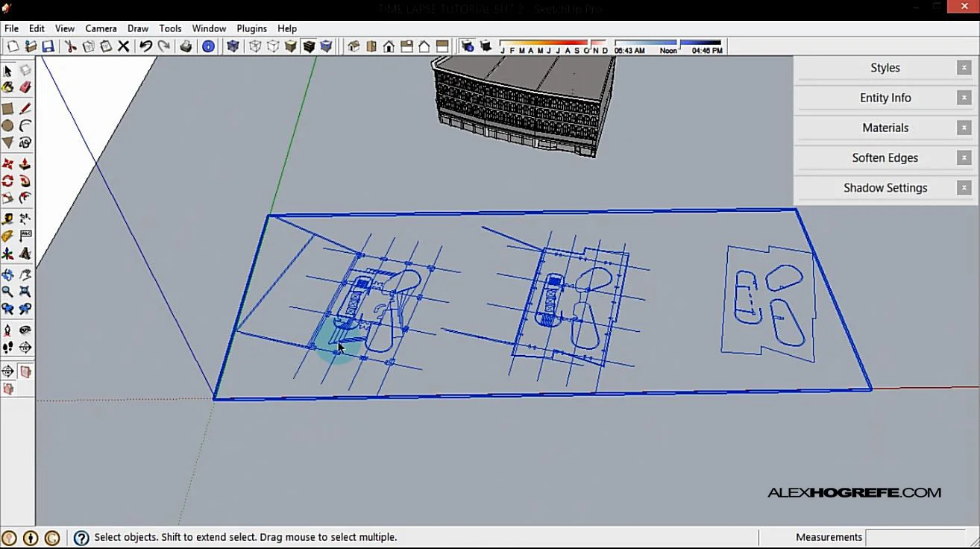Select the Paint Bucket tool
The width and height of the screenshot is (980, 549).
tap(7, 87)
